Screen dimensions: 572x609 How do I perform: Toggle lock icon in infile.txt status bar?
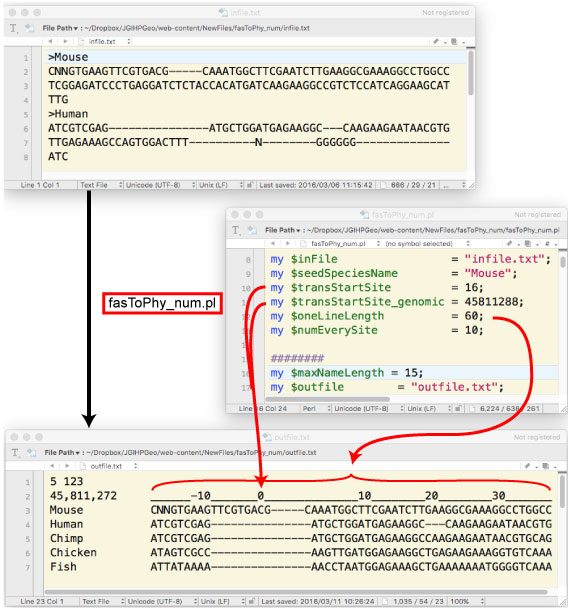(250, 185)
